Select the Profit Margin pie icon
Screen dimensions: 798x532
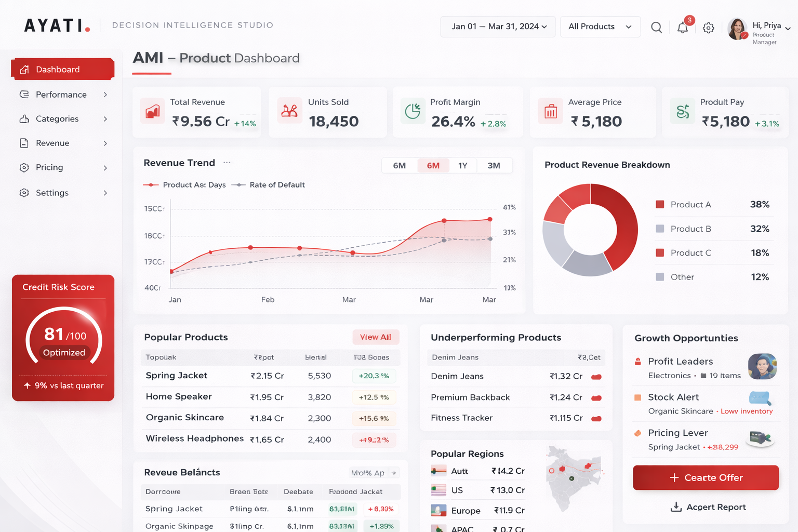click(x=412, y=111)
